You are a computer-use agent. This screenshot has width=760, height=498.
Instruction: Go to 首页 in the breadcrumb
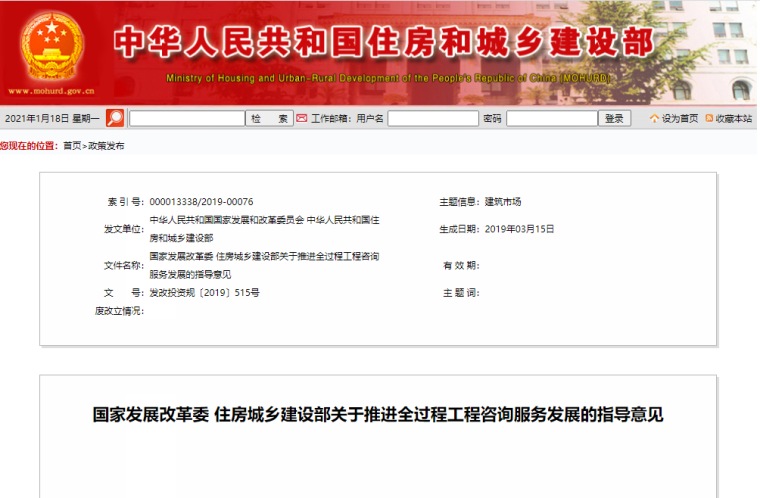pos(72,146)
